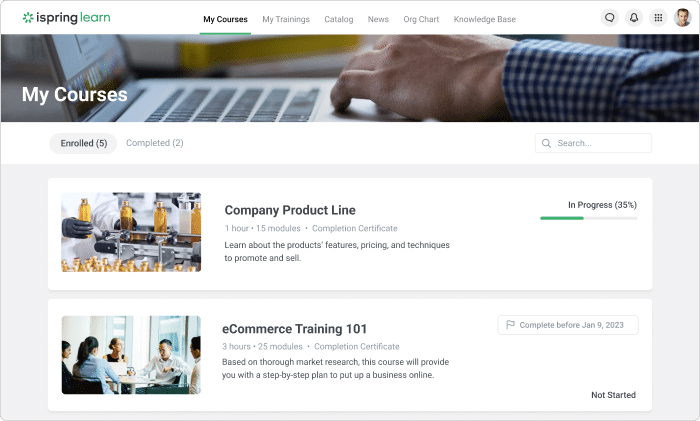Open the Org Chart page

click(421, 19)
